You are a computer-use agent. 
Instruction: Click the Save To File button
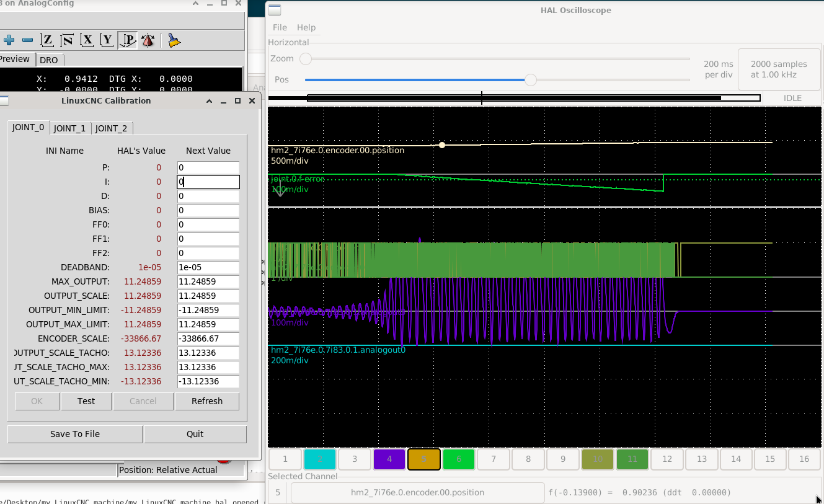[x=75, y=434]
